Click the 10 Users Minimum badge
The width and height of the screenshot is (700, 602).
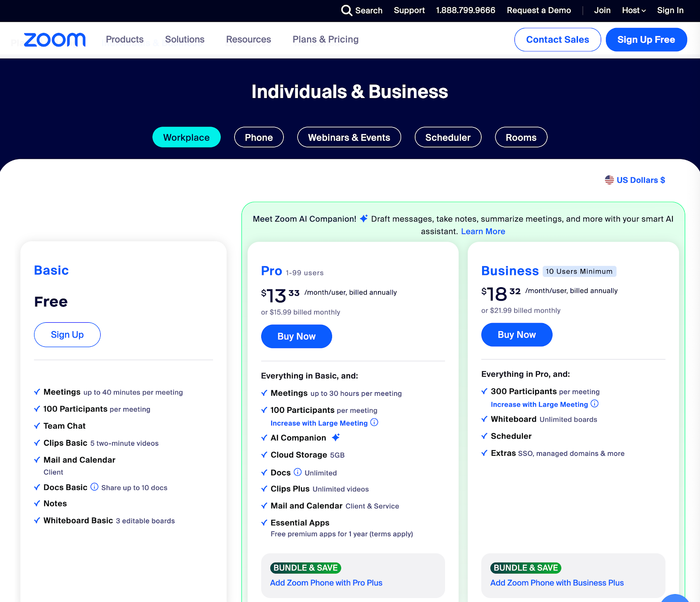point(579,271)
